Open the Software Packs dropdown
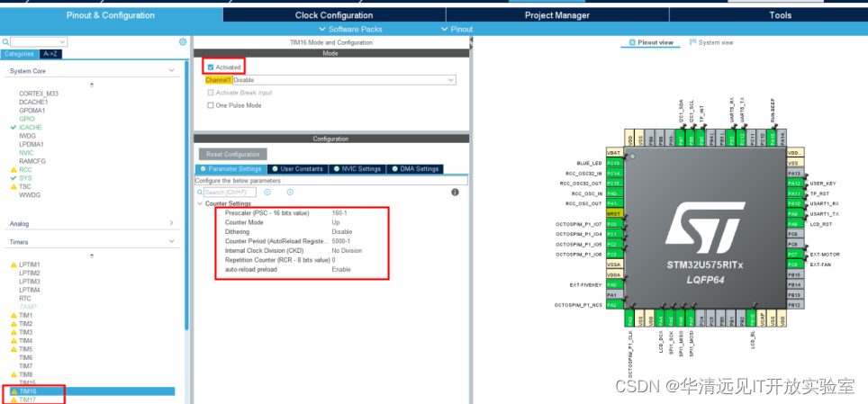Screen dimensions: 868x404 (x=350, y=29)
